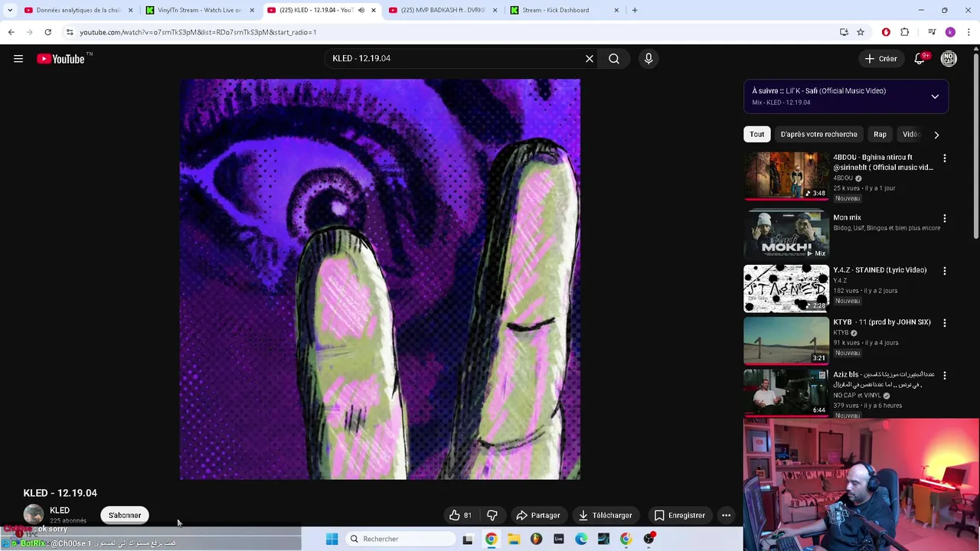980x551 pixels.
Task: Open Chrome three-dot menu
Action: tap(969, 32)
